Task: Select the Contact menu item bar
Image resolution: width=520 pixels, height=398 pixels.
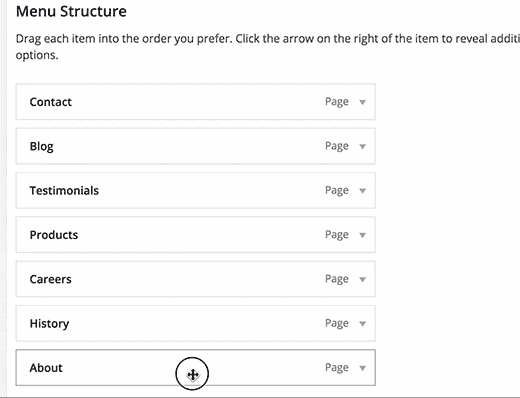Action: pos(196,102)
